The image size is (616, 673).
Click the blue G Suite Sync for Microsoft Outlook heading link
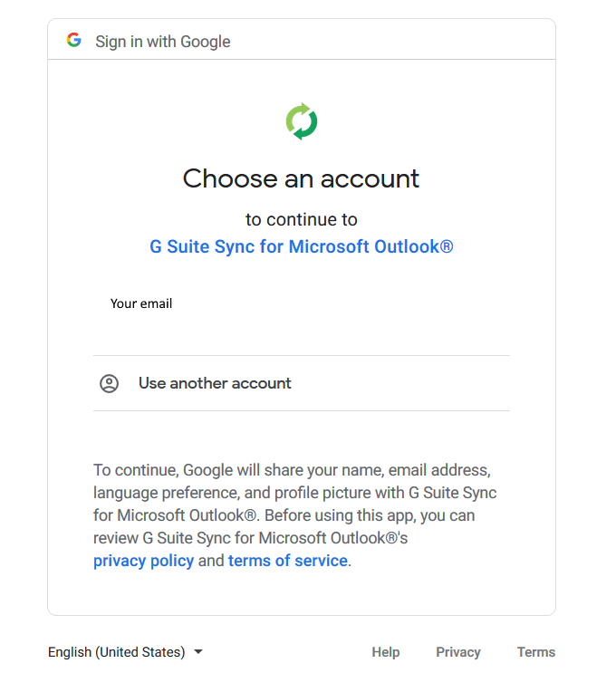click(x=294, y=246)
